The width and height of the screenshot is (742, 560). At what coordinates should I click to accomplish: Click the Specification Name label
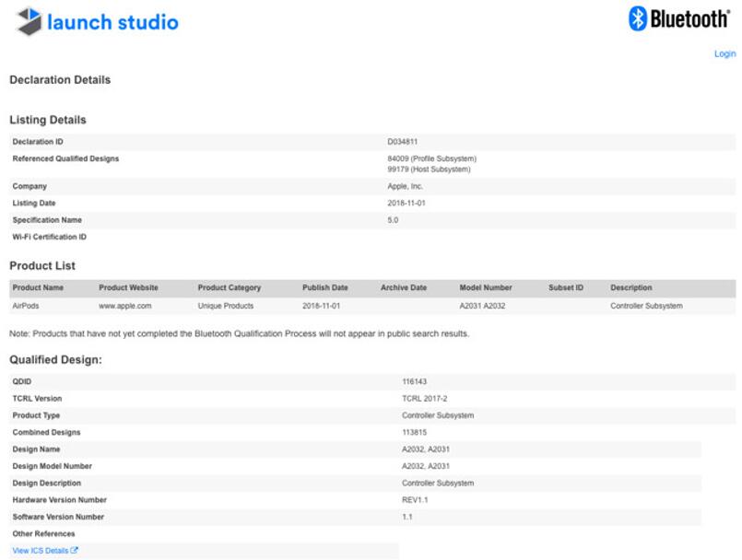(x=47, y=220)
